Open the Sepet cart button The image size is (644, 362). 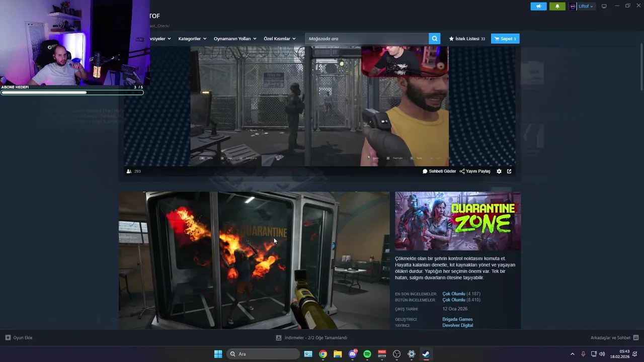point(505,39)
